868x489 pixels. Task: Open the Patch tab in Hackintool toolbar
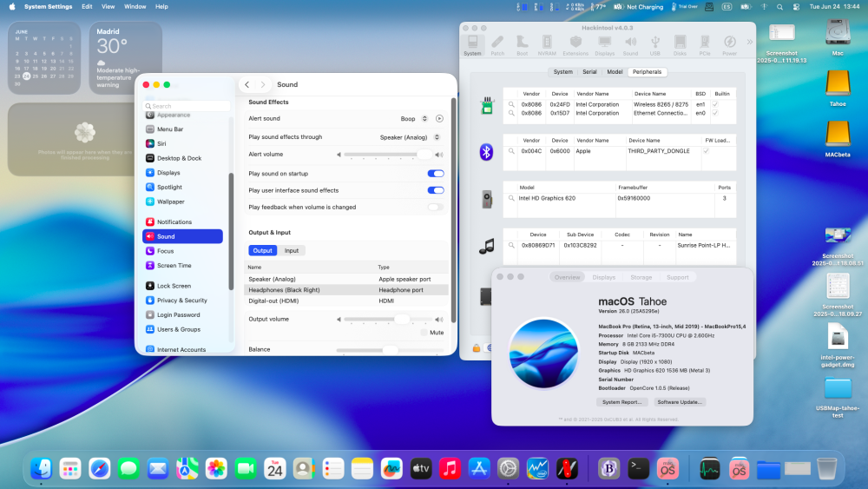[x=497, y=45]
